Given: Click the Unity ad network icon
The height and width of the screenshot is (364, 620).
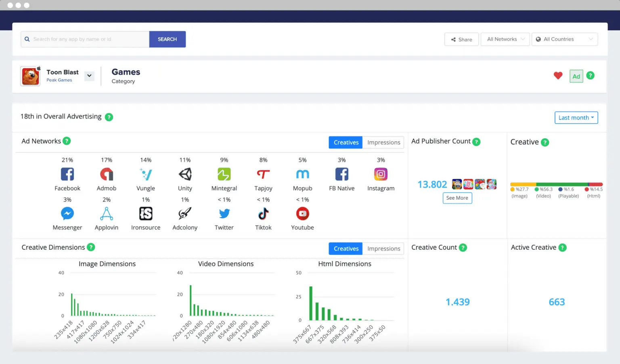Looking at the screenshot, I should tap(185, 174).
